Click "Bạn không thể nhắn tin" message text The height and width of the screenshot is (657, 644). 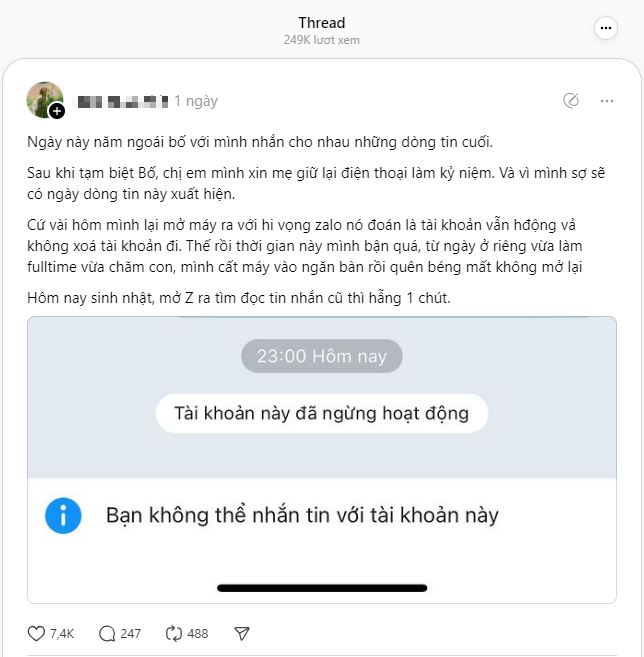[302, 516]
